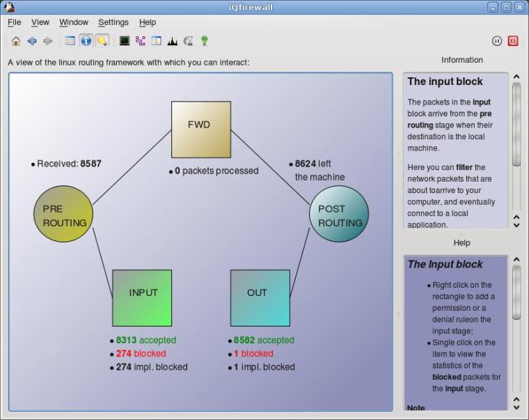Click the 'Information' panel title

click(462, 60)
